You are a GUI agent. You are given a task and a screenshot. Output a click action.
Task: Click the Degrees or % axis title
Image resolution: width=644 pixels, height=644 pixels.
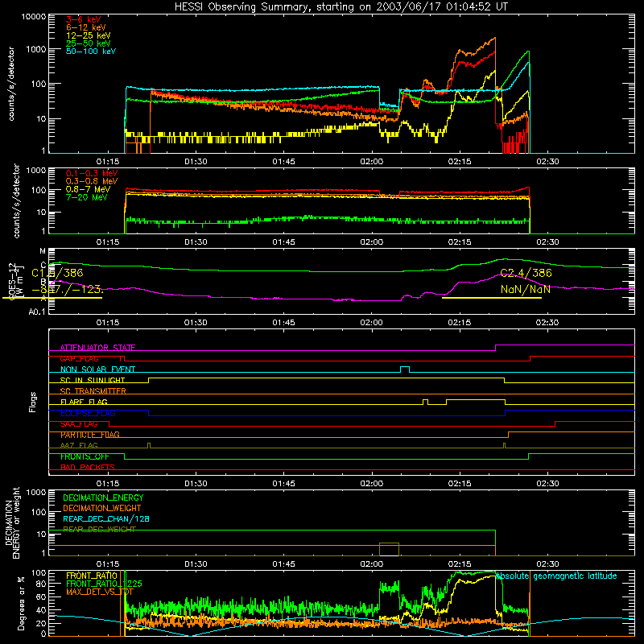tap(21, 604)
